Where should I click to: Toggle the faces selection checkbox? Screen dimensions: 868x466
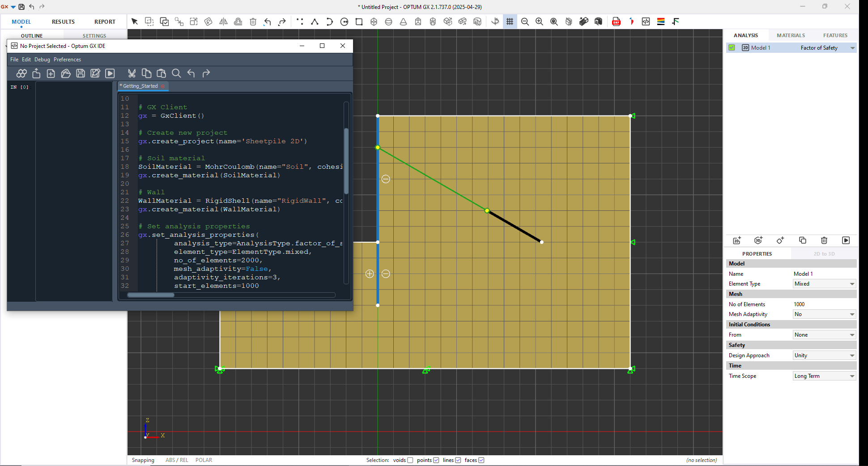pyautogui.click(x=481, y=460)
